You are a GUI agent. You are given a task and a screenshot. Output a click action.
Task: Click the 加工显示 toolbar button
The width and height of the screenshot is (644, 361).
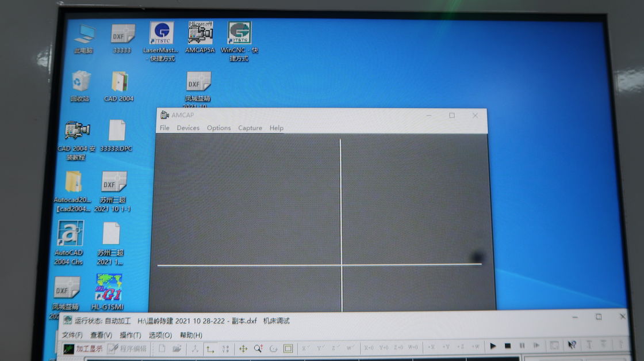83,348
